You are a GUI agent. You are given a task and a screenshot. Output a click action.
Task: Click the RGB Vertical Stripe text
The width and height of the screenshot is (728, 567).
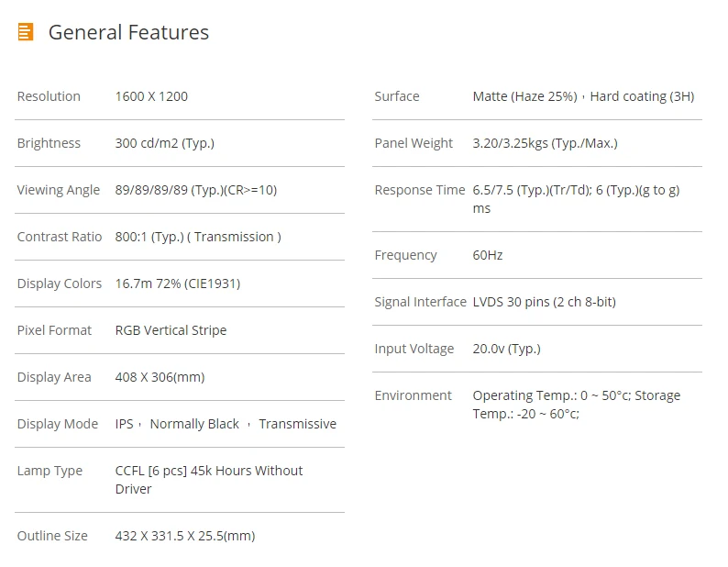point(171,330)
